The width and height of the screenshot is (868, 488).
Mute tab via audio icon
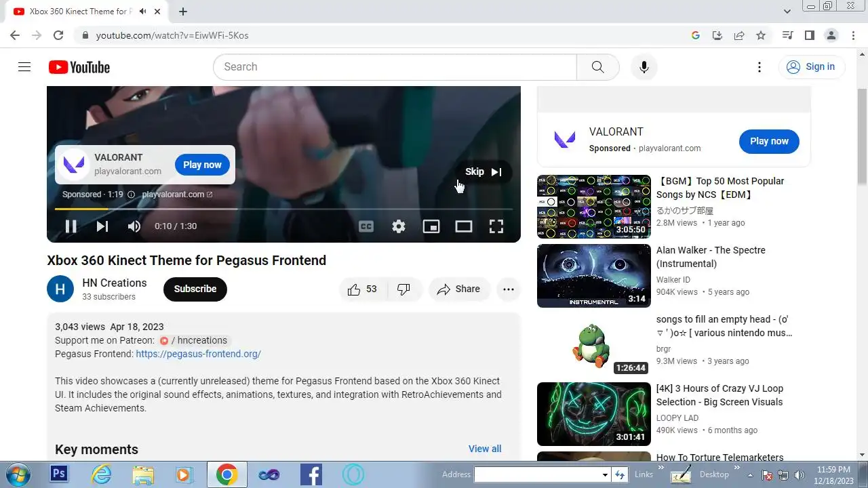(x=143, y=12)
